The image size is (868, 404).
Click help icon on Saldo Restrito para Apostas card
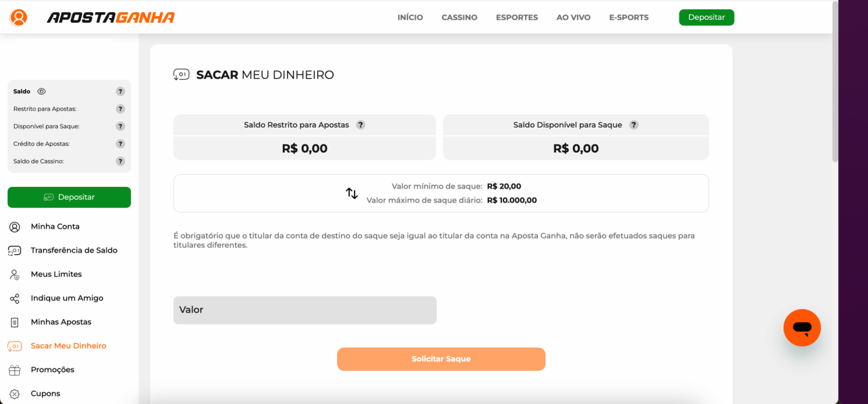click(x=360, y=125)
